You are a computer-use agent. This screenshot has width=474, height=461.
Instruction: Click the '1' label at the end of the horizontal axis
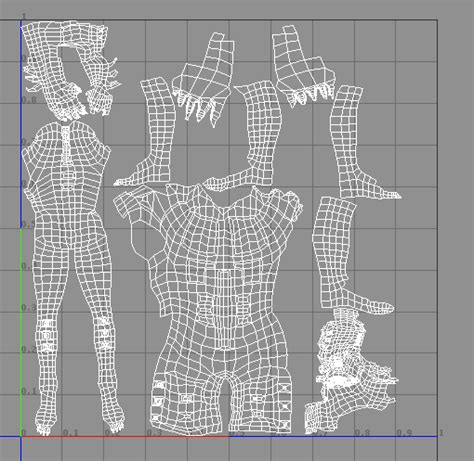coord(441,433)
